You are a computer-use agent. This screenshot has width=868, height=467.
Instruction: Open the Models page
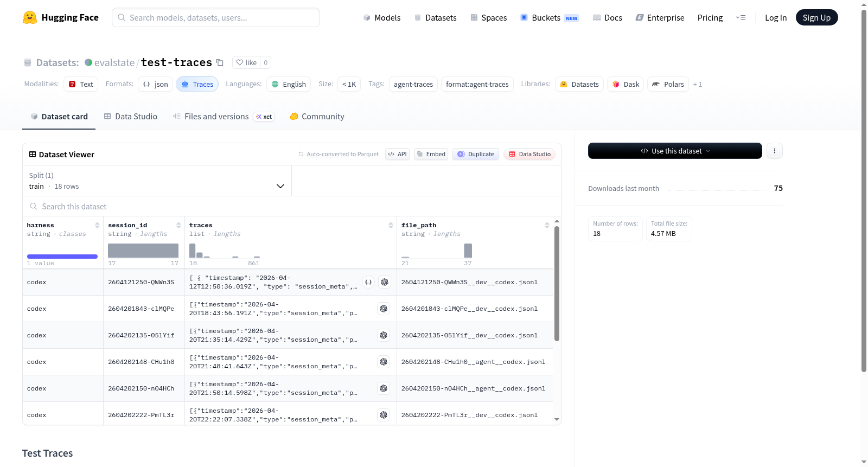point(382,17)
